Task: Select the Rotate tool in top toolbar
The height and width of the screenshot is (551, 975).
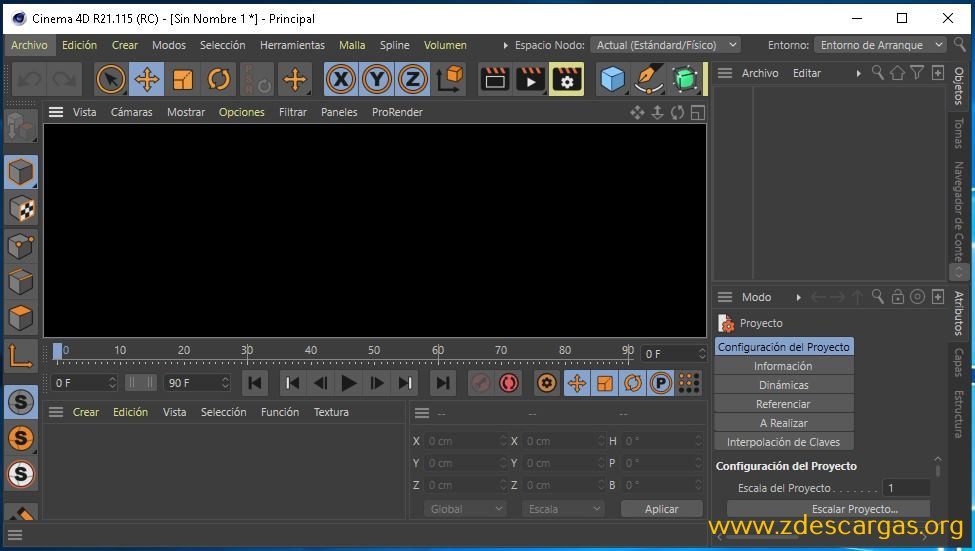Action: (219, 80)
